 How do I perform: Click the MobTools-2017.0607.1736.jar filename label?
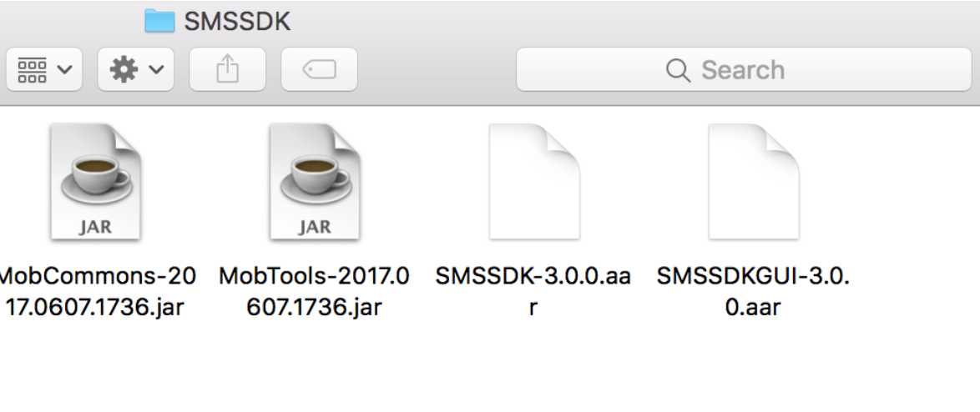315,292
